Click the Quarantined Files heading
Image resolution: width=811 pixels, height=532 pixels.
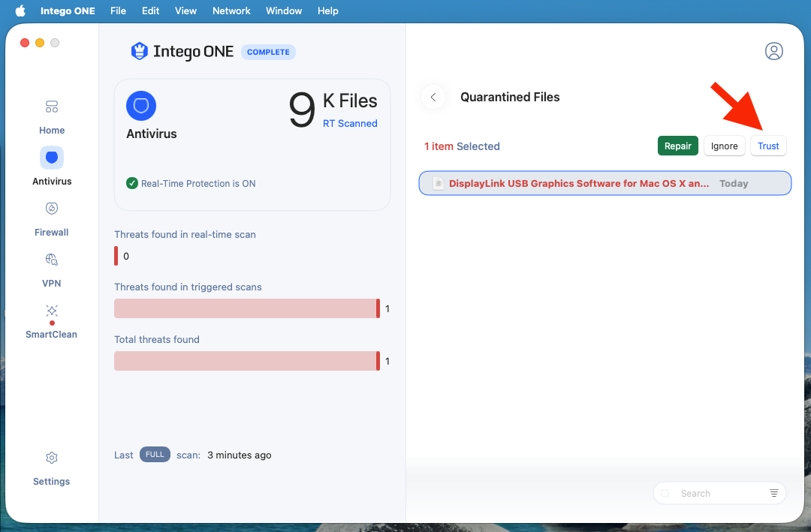click(510, 98)
